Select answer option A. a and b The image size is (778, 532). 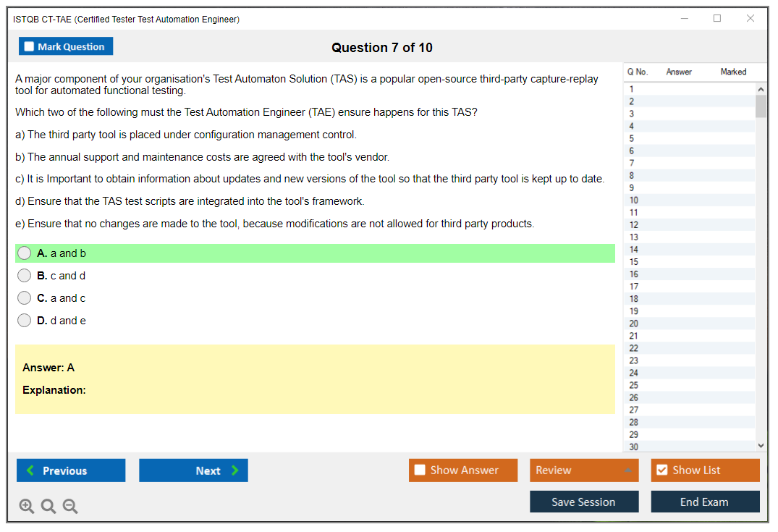[x=25, y=253]
